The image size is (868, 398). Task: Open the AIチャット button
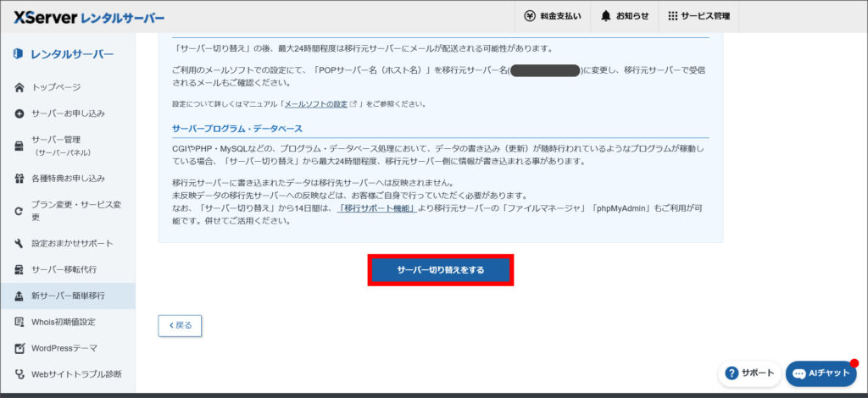(x=821, y=373)
